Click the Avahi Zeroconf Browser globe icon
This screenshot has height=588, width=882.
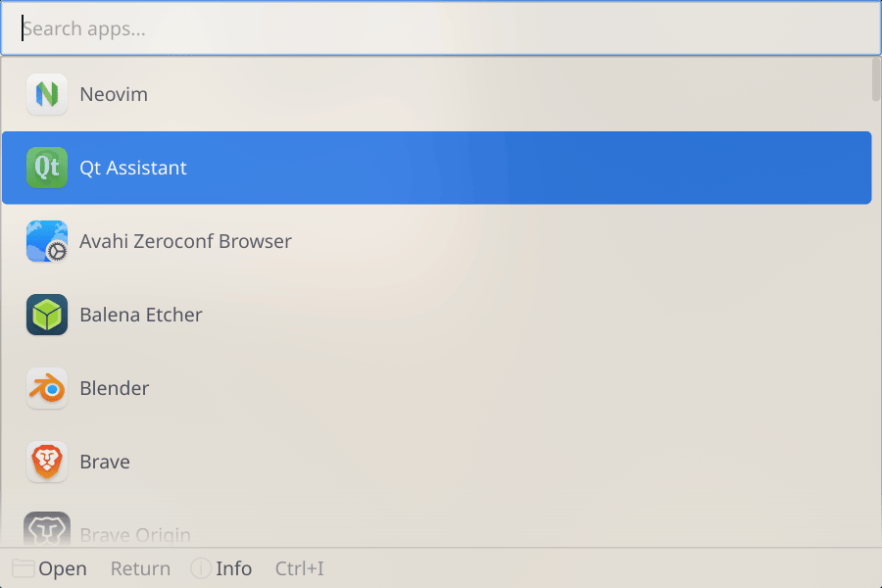point(47,241)
